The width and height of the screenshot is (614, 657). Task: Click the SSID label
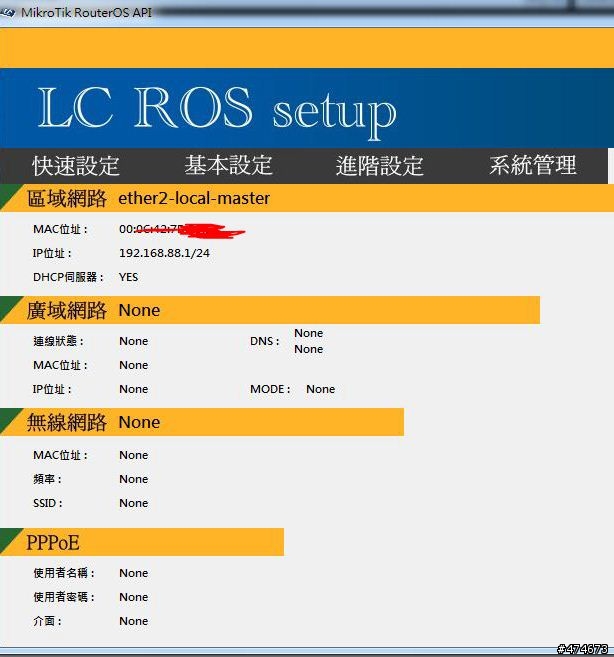pos(48,503)
